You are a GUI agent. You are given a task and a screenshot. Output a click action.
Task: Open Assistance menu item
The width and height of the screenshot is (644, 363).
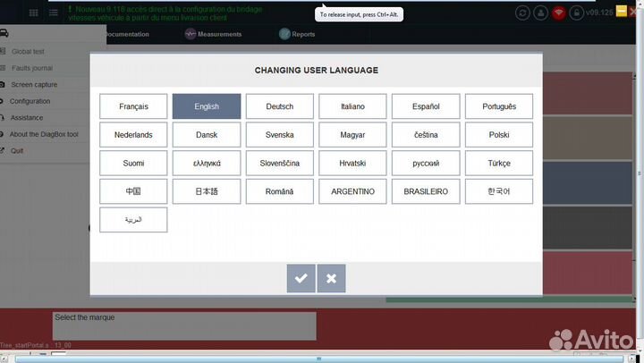click(x=26, y=117)
